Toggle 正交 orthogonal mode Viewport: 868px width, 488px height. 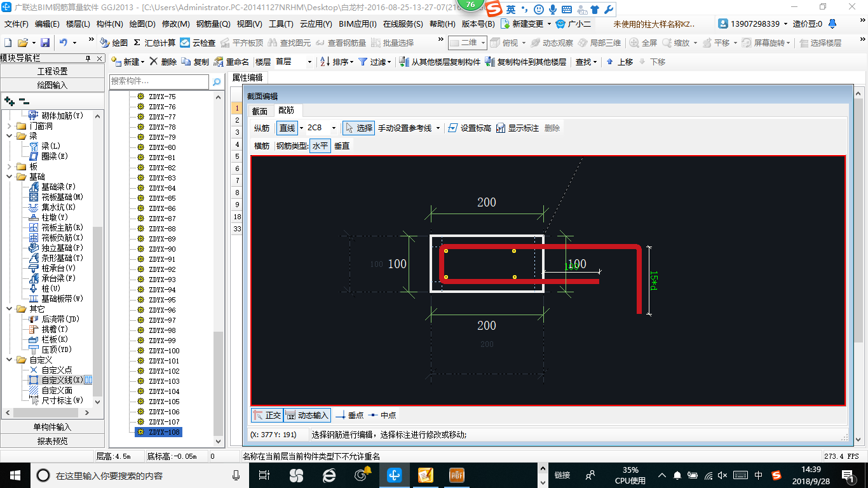pos(267,416)
